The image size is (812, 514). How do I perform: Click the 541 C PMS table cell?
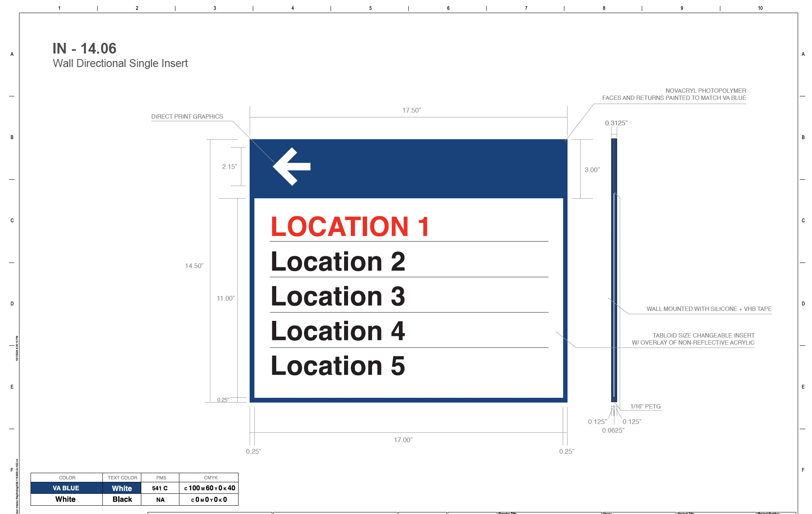[160, 488]
